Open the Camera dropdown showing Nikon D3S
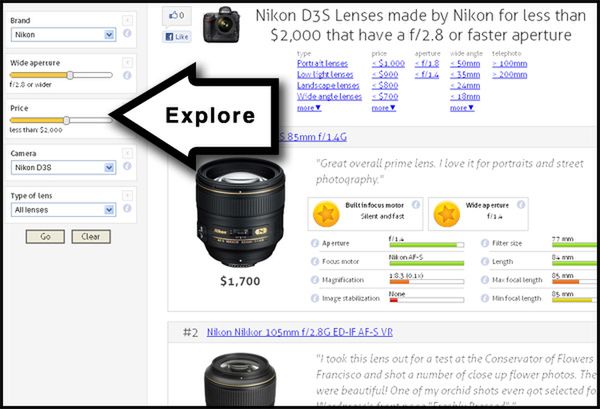This screenshot has height=409, width=600. tap(64, 168)
